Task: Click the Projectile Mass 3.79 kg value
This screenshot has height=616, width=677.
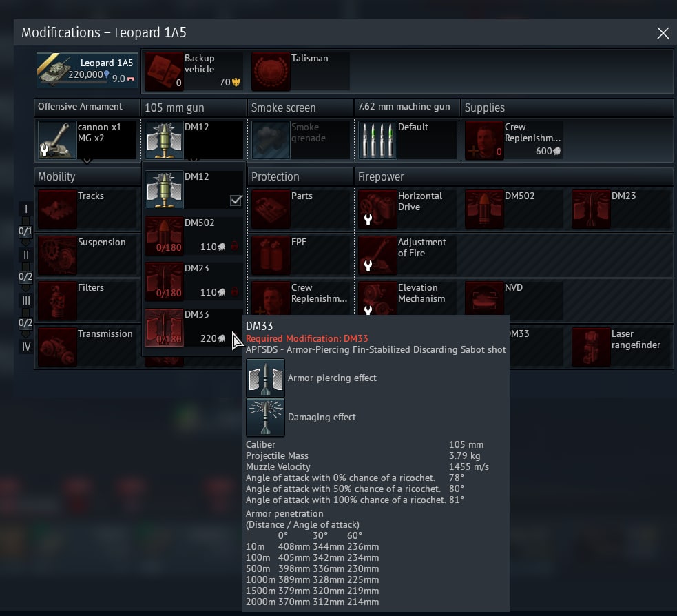Action: [x=465, y=455]
